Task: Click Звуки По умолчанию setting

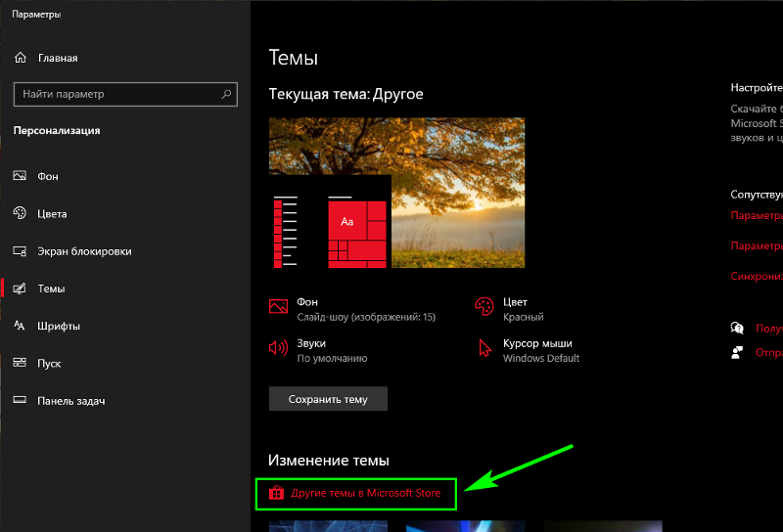Action: (318, 351)
